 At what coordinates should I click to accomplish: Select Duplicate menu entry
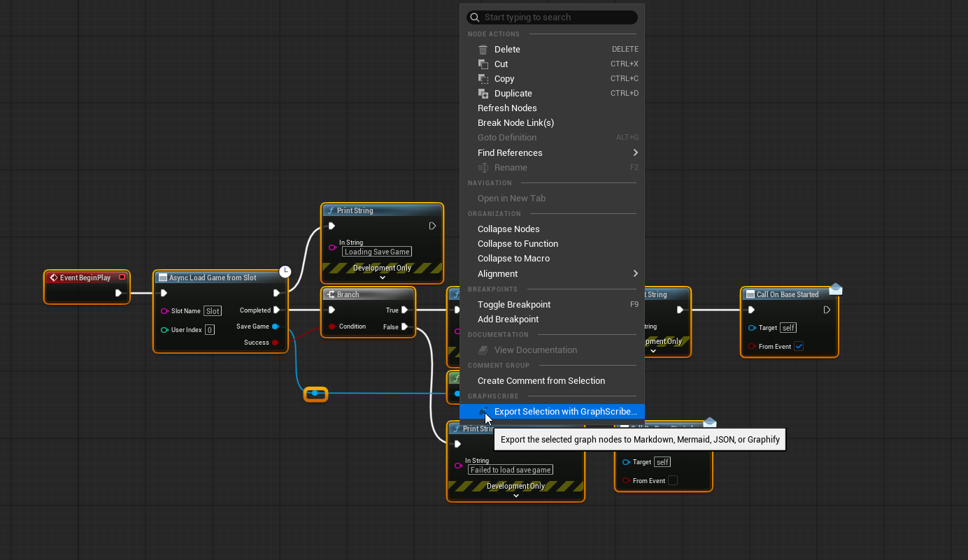552,94
